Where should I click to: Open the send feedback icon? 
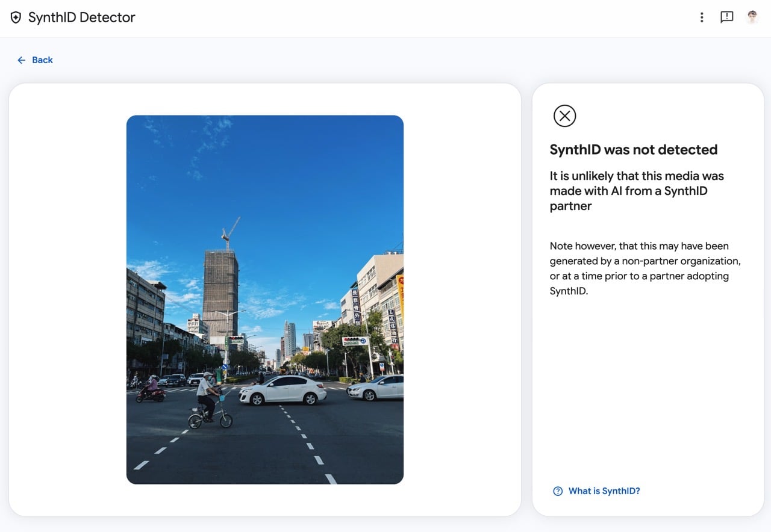click(727, 17)
